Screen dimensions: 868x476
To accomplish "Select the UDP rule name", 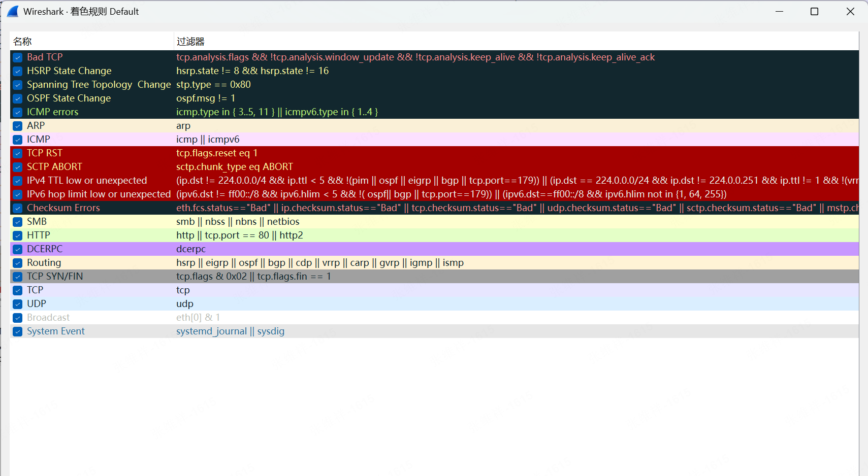I will coord(37,304).
